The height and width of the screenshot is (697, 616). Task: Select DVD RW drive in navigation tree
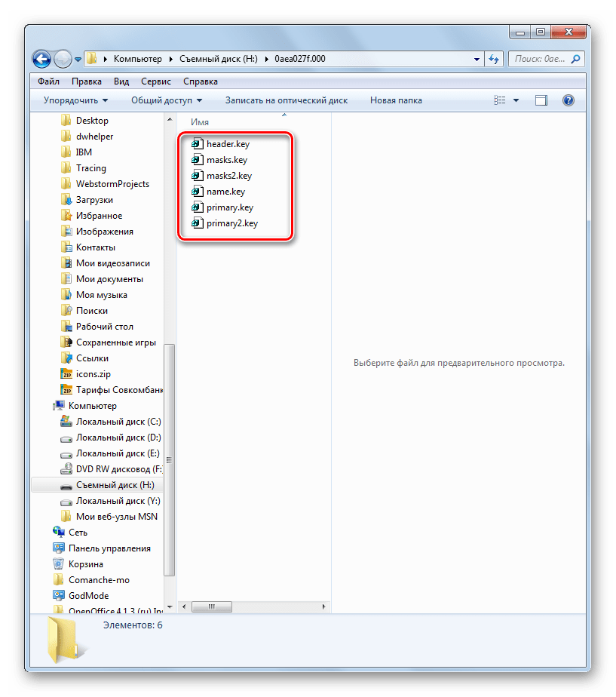[x=118, y=469]
